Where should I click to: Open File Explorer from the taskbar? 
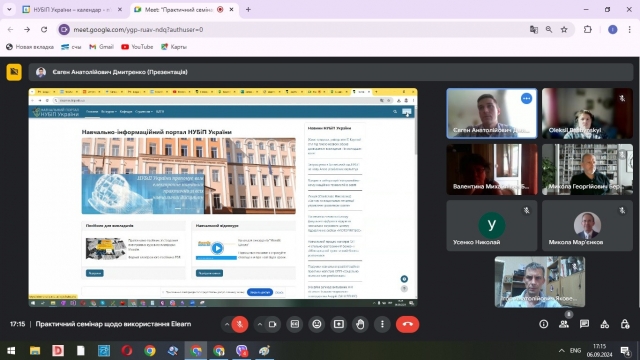[35, 351]
